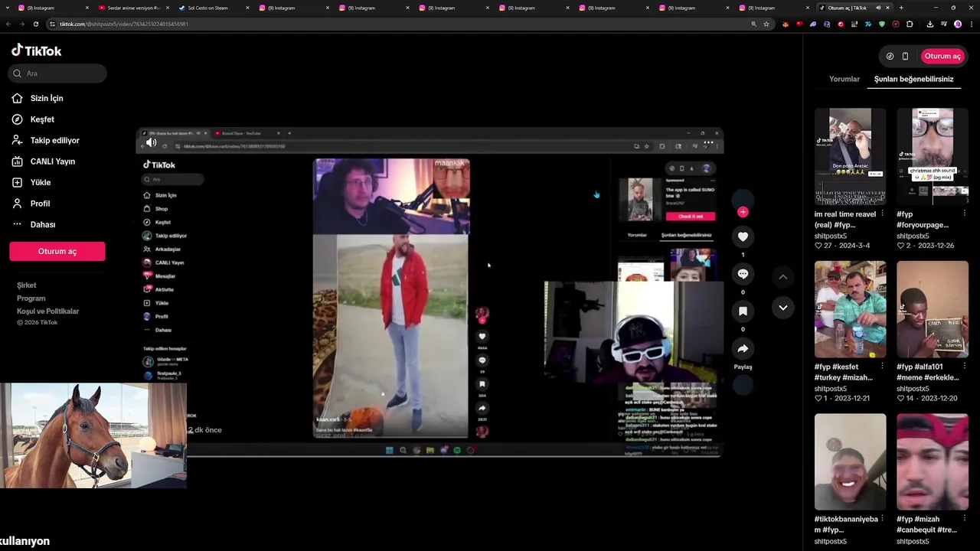Open the christmas ahh sound video thumbnail

tap(933, 156)
